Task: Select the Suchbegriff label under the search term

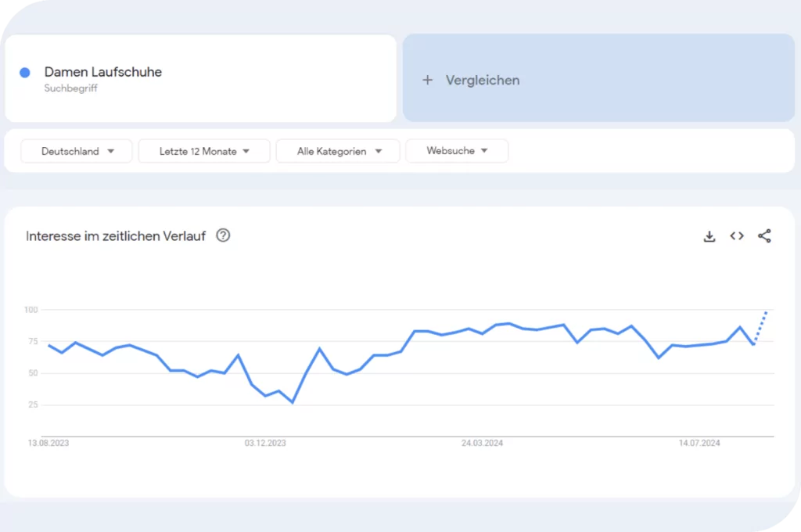Action: tap(71, 89)
